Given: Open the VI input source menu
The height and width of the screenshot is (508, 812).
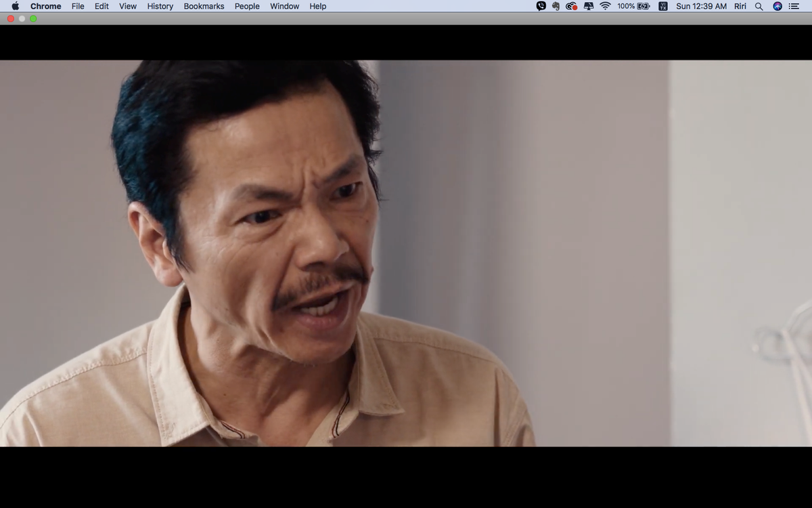Looking at the screenshot, I should [663, 6].
